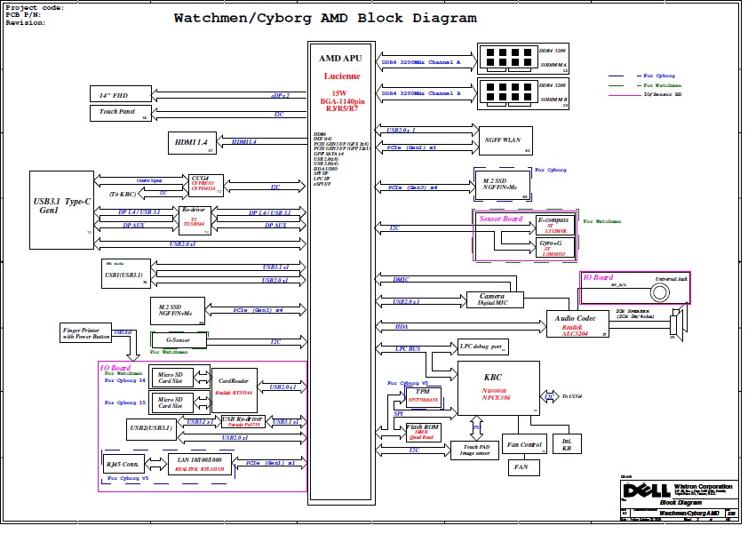Click the Universal Jack circle icon
Screen dimensions: 756x534
[x=660, y=292]
